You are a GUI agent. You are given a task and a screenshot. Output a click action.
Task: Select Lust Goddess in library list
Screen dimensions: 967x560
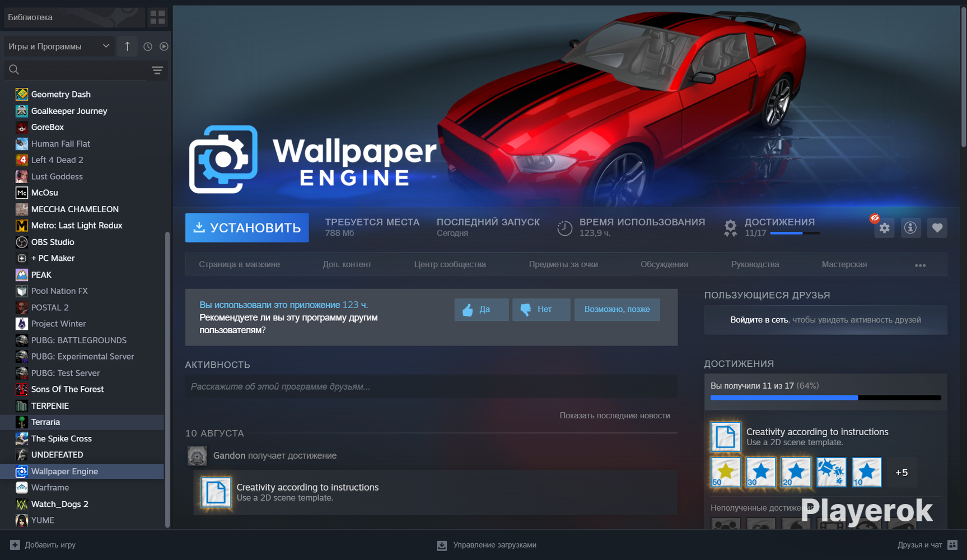(x=57, y=176)
